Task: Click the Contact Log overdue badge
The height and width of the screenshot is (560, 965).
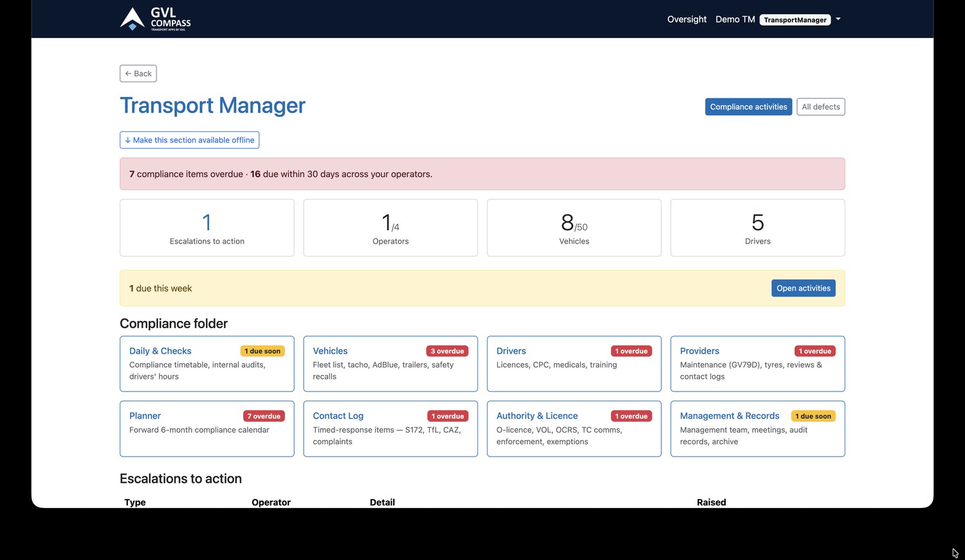Action: tap(448, 416)
